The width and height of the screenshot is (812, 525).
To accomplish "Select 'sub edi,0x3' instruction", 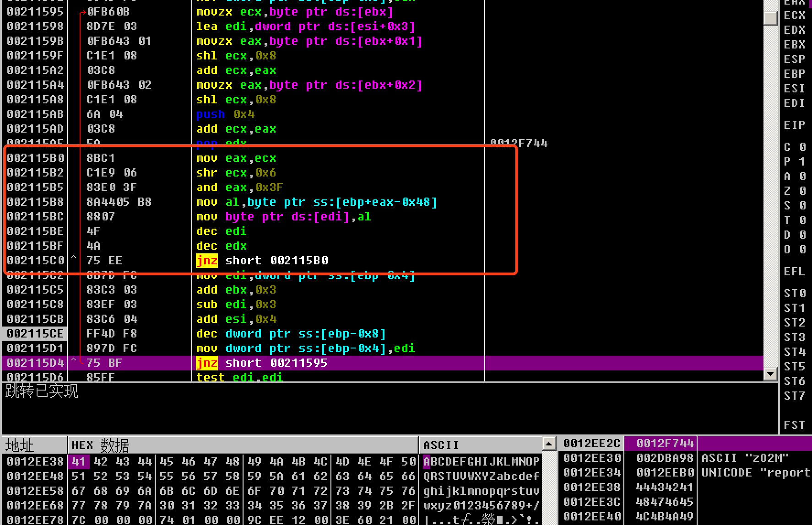I will click(236, 305).
